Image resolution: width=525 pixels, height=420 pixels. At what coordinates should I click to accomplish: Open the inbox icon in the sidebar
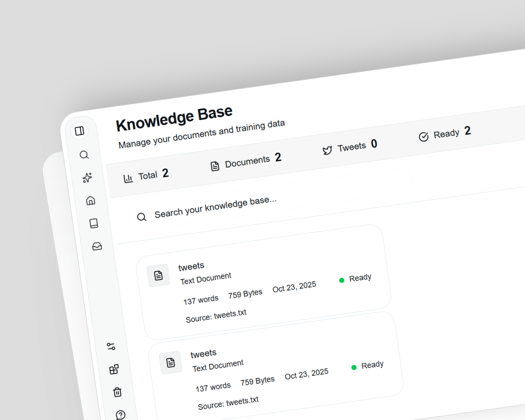pyautogui.click(x=97, y=246)
